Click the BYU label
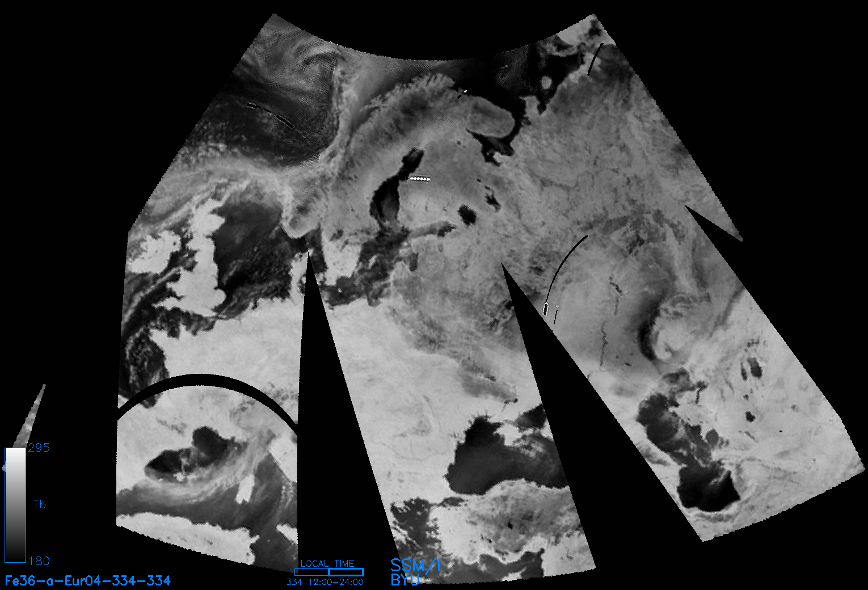 pos(405,580)
